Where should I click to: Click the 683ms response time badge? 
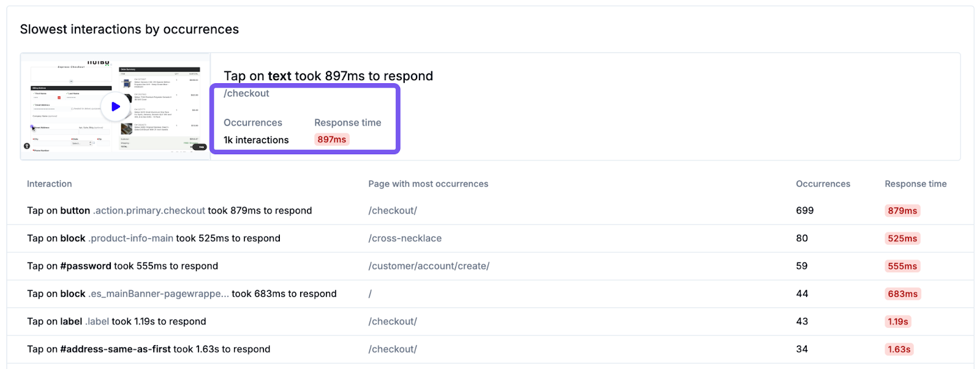point(902,294)
